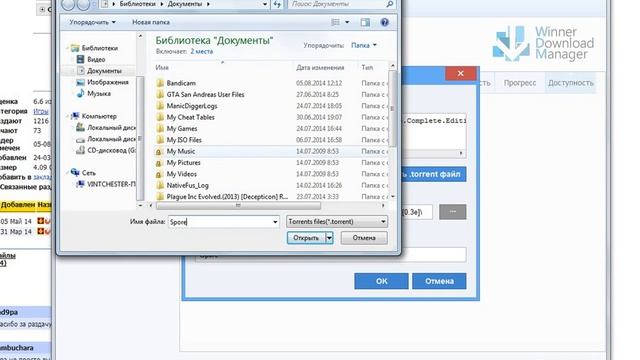Click Библиотеки in address breadcrumb
The height and width of the screenshot is (360, 640).
click(x=138, y=4)
